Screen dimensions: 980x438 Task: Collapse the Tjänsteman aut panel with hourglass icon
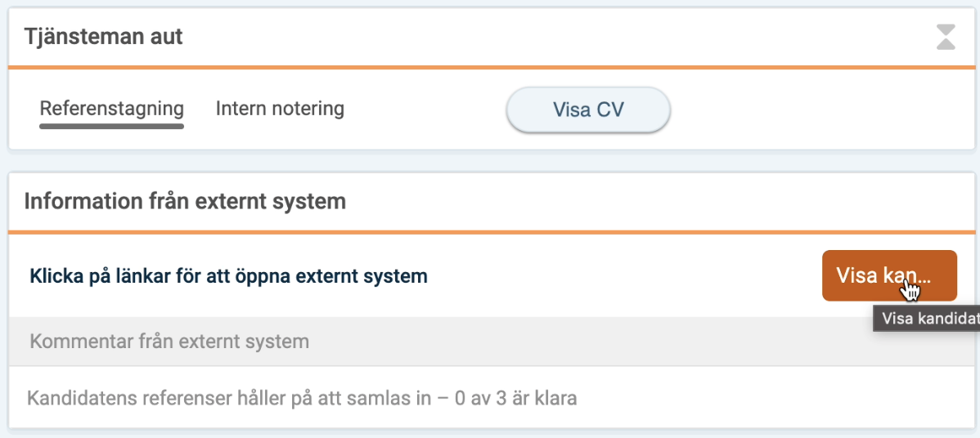[946, 37]
